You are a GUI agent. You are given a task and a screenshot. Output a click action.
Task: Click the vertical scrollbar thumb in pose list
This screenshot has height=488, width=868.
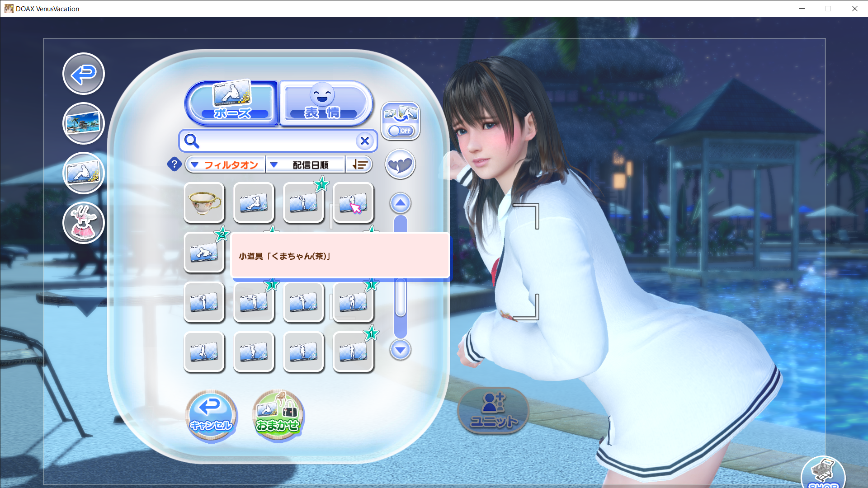[401, 297]
